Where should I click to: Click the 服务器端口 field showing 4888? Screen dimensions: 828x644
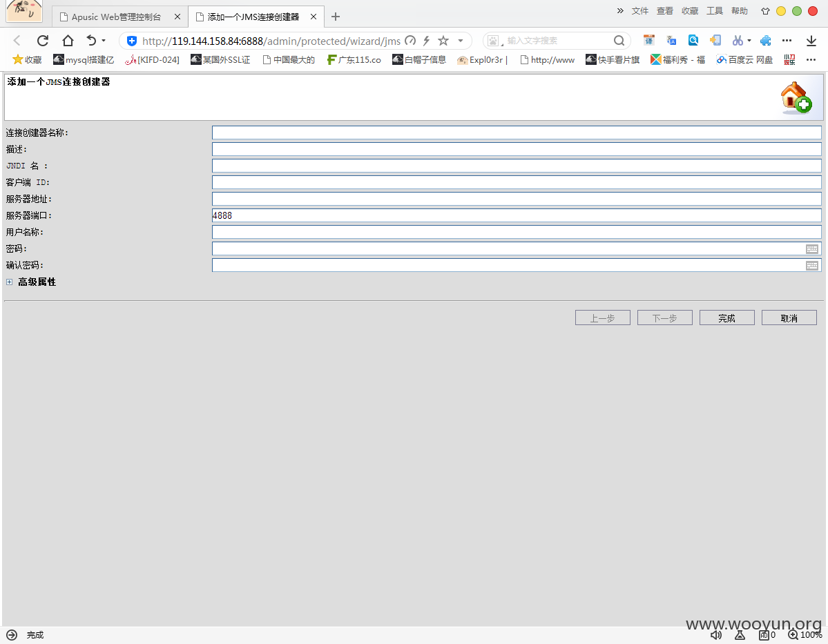coord(517,215)
